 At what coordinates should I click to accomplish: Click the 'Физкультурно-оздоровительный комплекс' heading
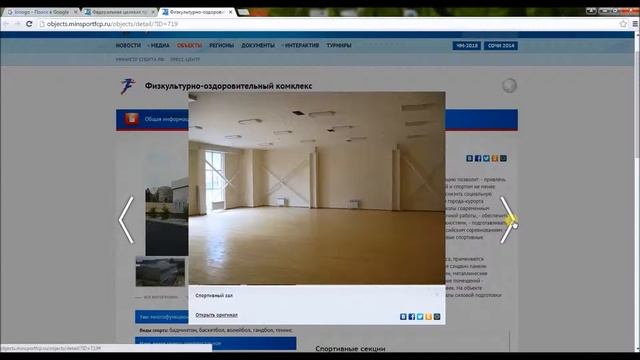click(x=229, y=86)
